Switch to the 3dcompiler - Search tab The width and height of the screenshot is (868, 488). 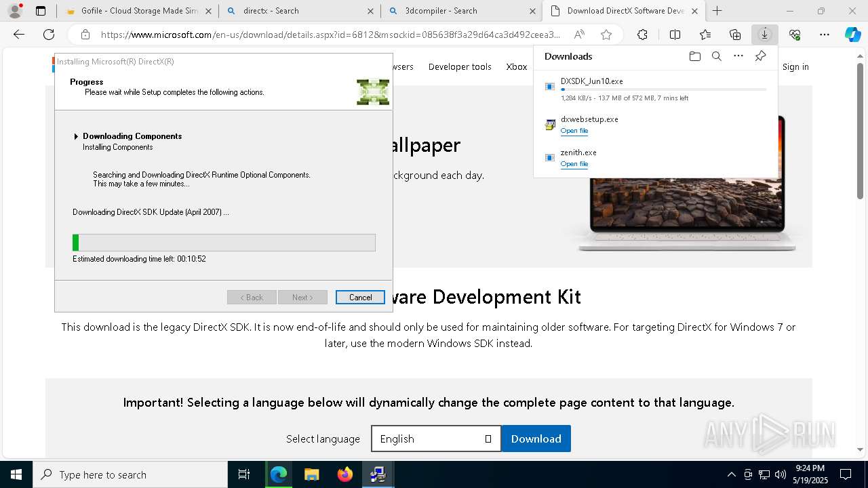click(461, 11)
